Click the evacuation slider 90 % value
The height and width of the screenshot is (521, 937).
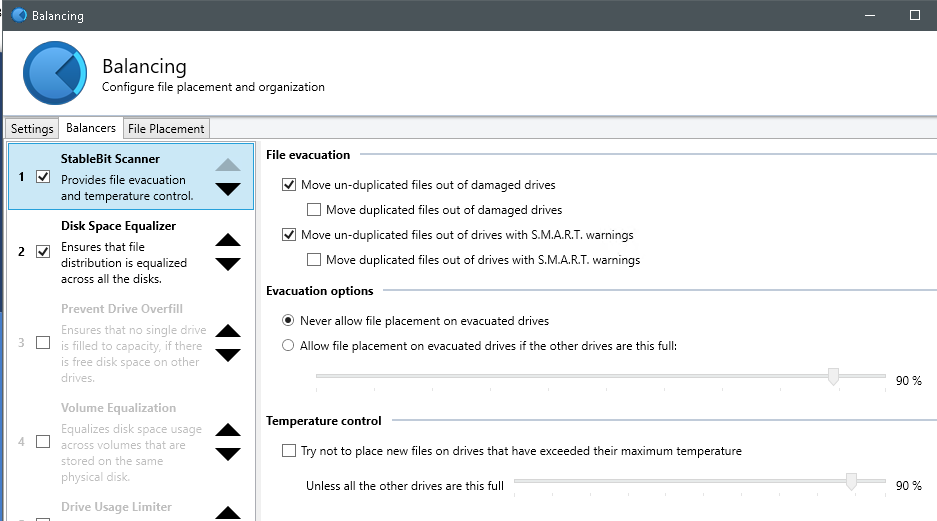pos(908,381)
